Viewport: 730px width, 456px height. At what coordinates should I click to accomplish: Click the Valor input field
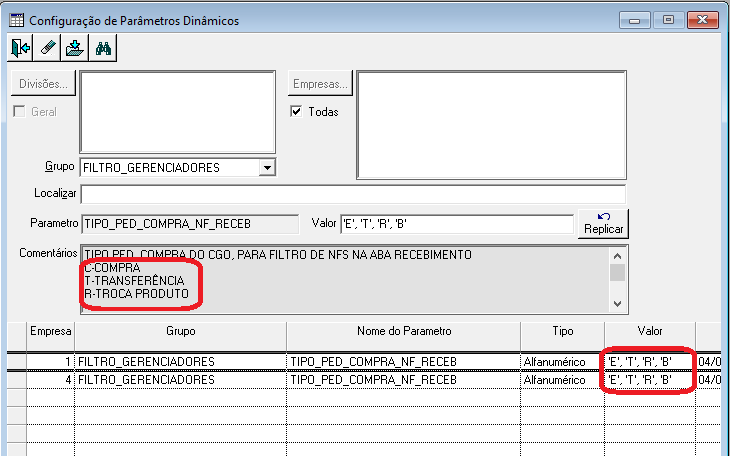tap(457, 224)
